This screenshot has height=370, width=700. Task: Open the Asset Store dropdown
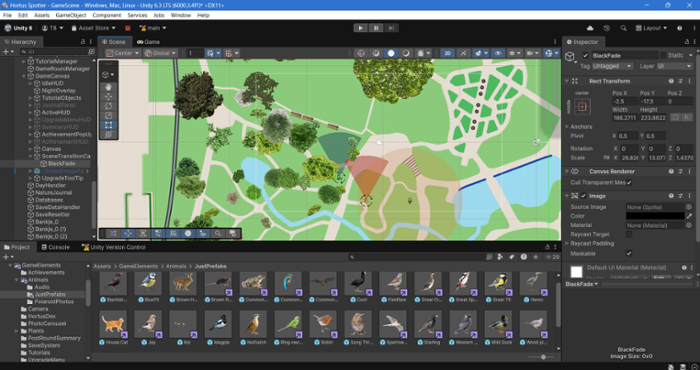point(93,28)
